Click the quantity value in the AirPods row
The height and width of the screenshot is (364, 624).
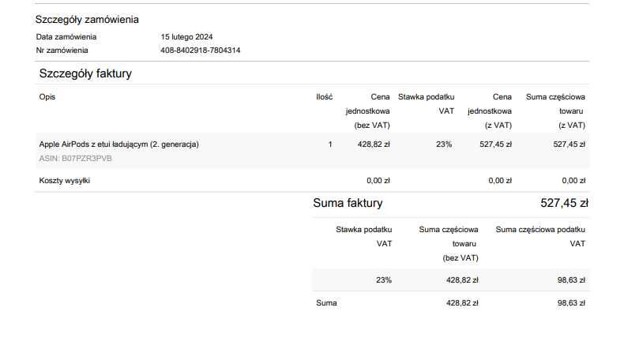point(330,144)
